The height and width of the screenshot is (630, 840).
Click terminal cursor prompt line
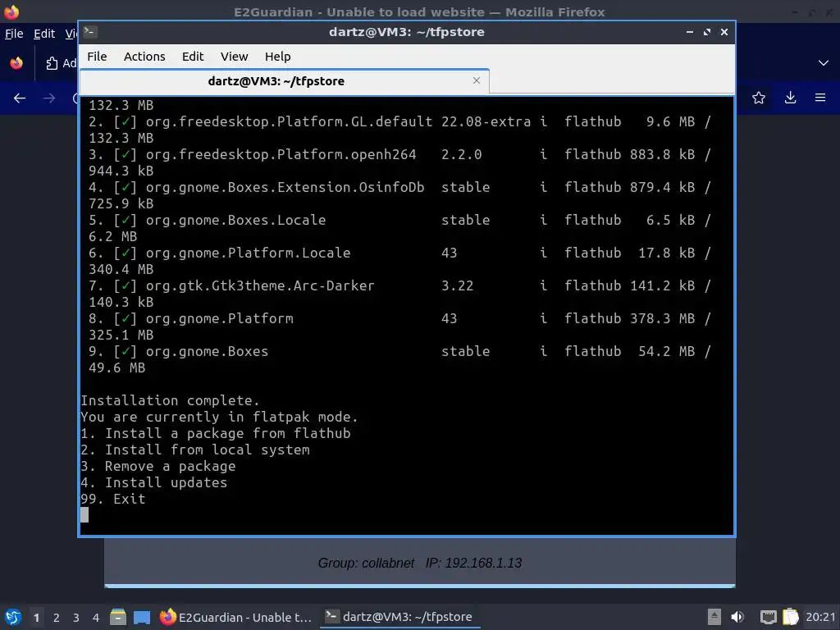84,515
